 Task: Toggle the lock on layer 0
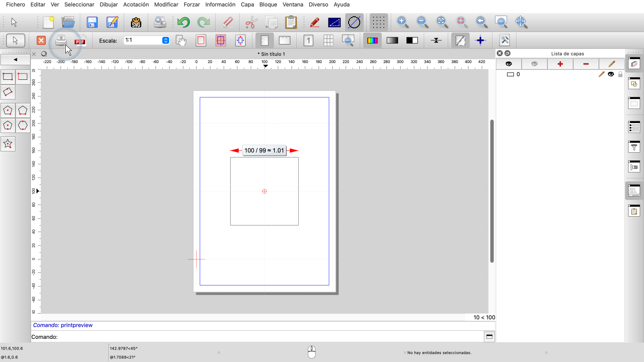pyautogui.click(x=620, y=74)
